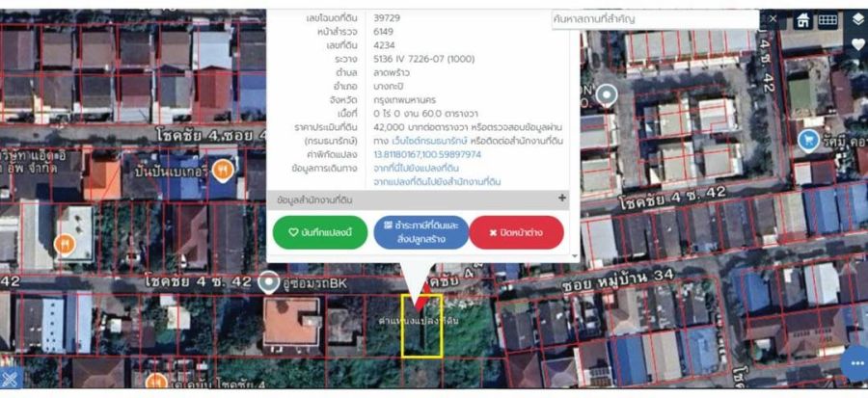The image size is (868, 398).
Task: Expand ข้อมูลสำนักงานที่ดิน section with plus
Action: tap(561, 199)
